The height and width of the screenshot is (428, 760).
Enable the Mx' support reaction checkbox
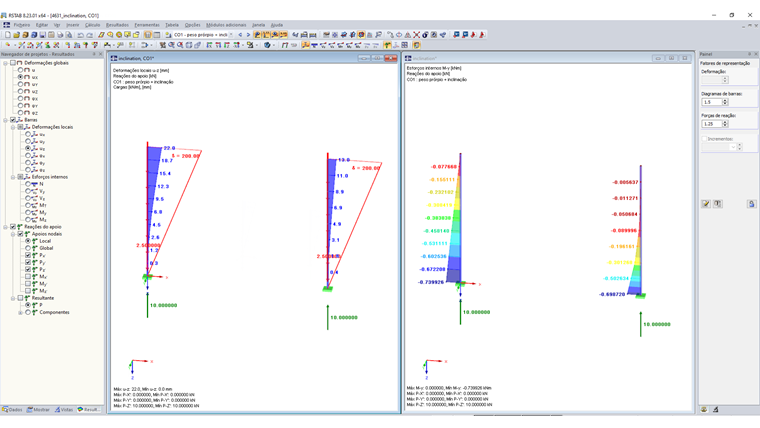pos(28,276)
